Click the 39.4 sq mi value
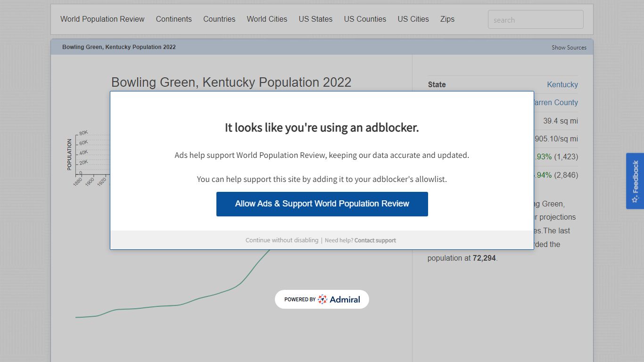The image size is (644, 362). tap(560, 121)
